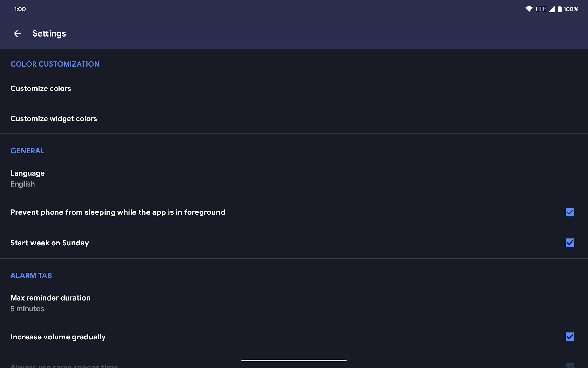Tap the Alarm Tab section header
588x368 pixels.
pyautogui.click(x=31, y=275)
